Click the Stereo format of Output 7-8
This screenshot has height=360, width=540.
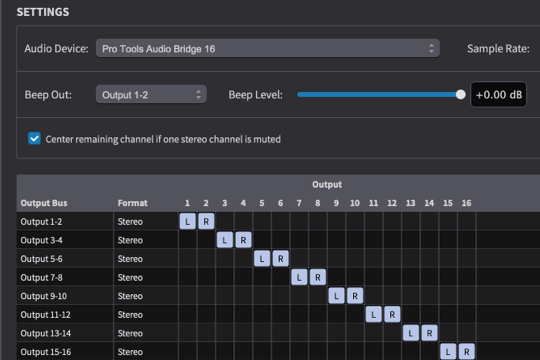tap(130, 277)
